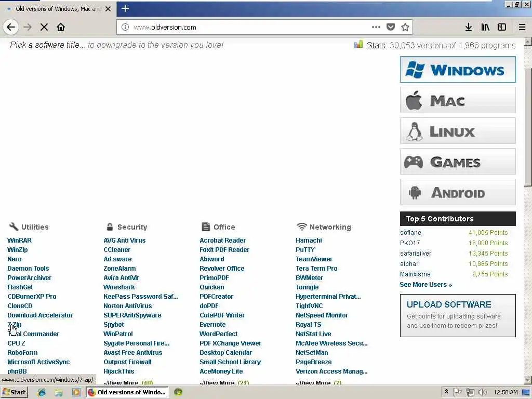Image resolution: width=532 pixels, height=399 pixels.
Task: Click the Office document icon
Action: [206, 227]
